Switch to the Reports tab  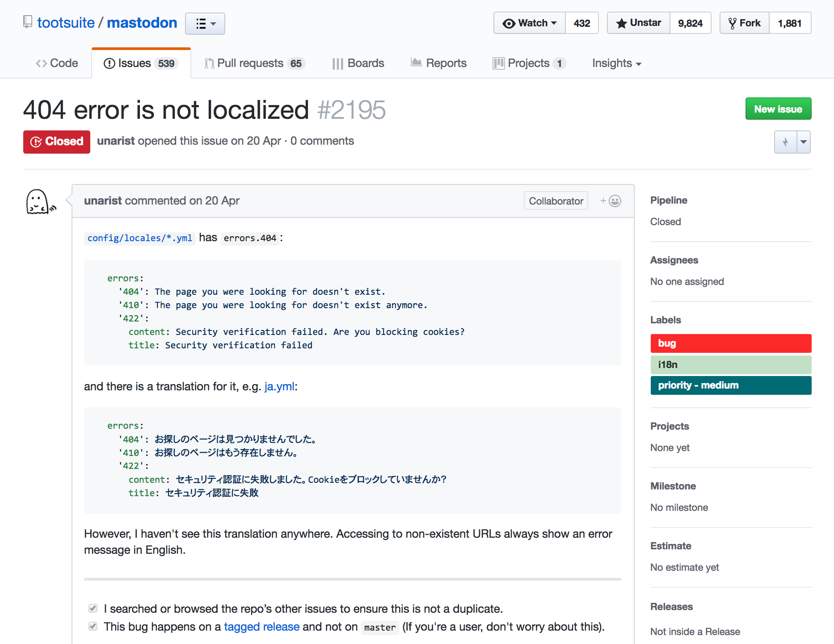tap(438, 63)
